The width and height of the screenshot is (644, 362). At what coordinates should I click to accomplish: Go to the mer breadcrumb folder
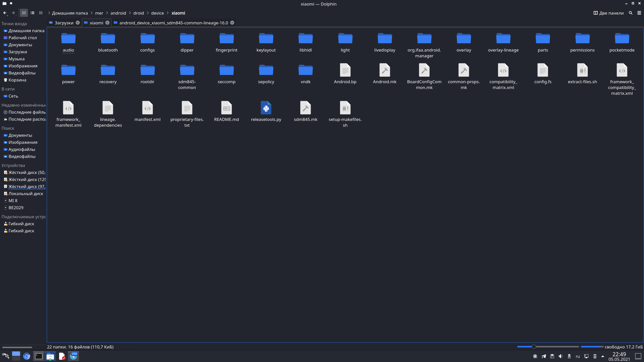[x=99, y=13]
